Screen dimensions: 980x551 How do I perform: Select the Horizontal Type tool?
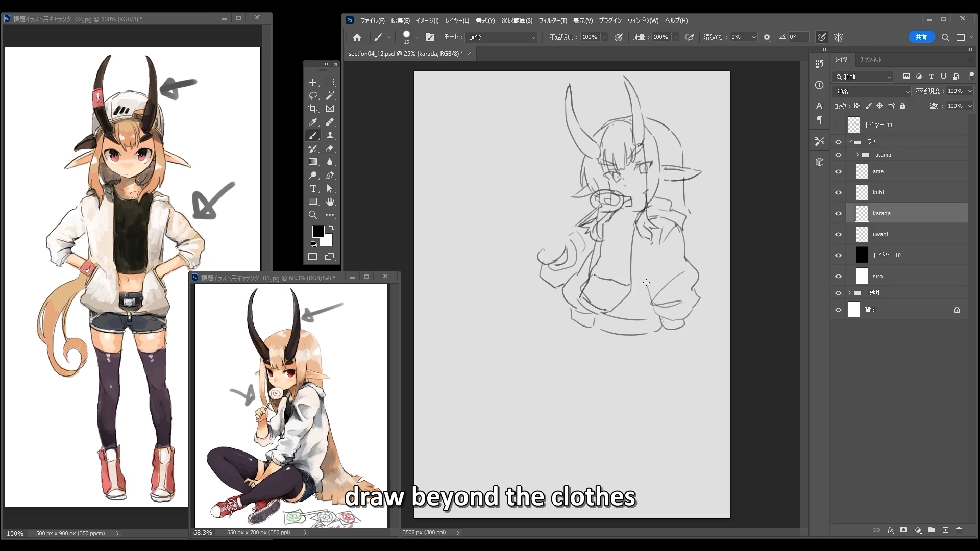(313, 189)
